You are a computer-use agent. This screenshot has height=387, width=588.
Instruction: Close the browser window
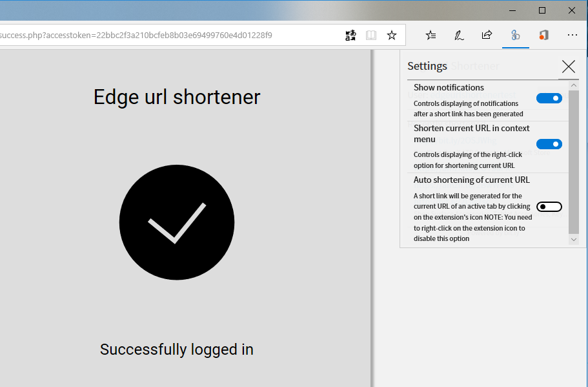[x=571, y=10]
